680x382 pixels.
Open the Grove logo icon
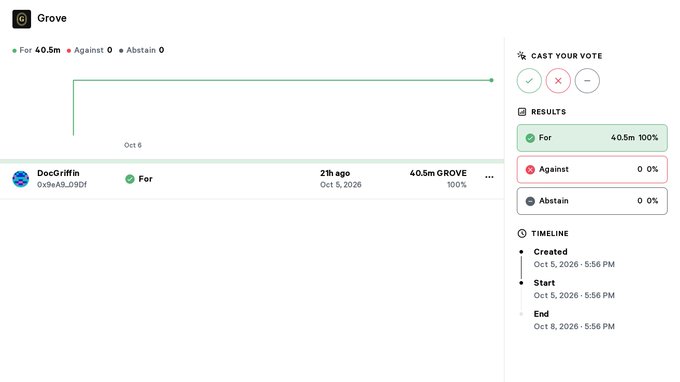(21, 19)
